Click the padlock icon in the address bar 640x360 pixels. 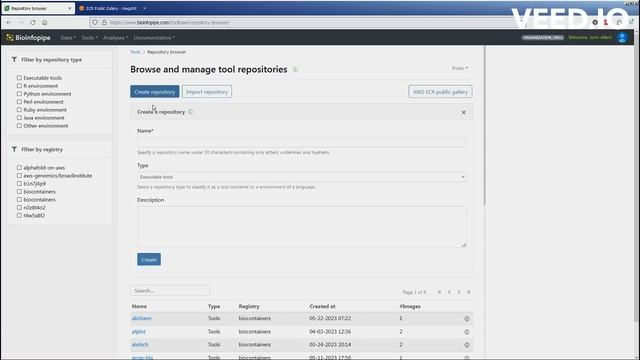point(104,22)
